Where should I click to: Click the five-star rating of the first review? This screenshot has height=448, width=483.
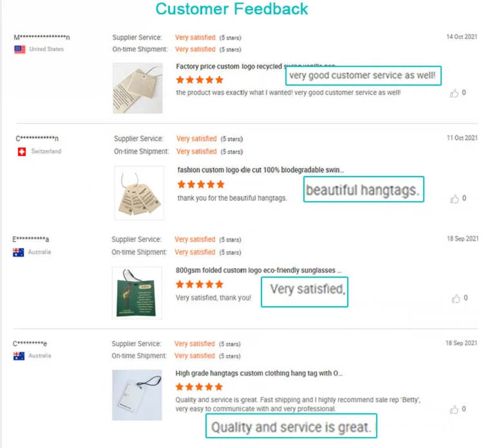200,80
